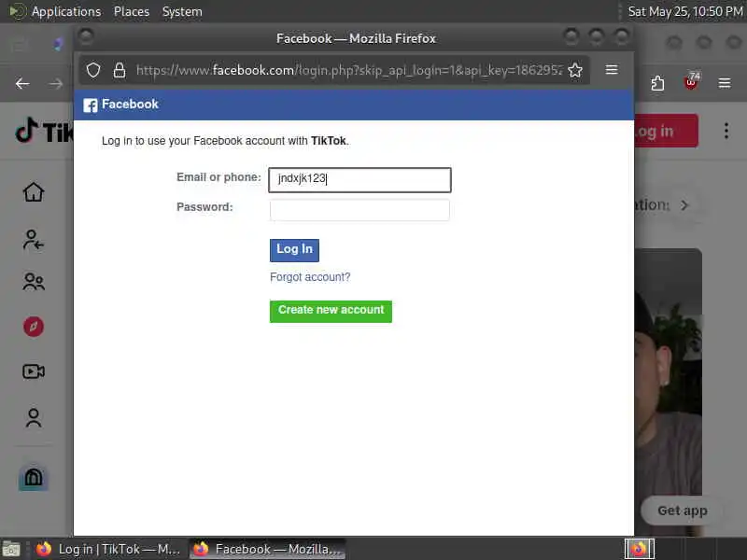Open TikTok LIVE video camera icon
This screenshot has height=560, width=747.
(34, 371)
